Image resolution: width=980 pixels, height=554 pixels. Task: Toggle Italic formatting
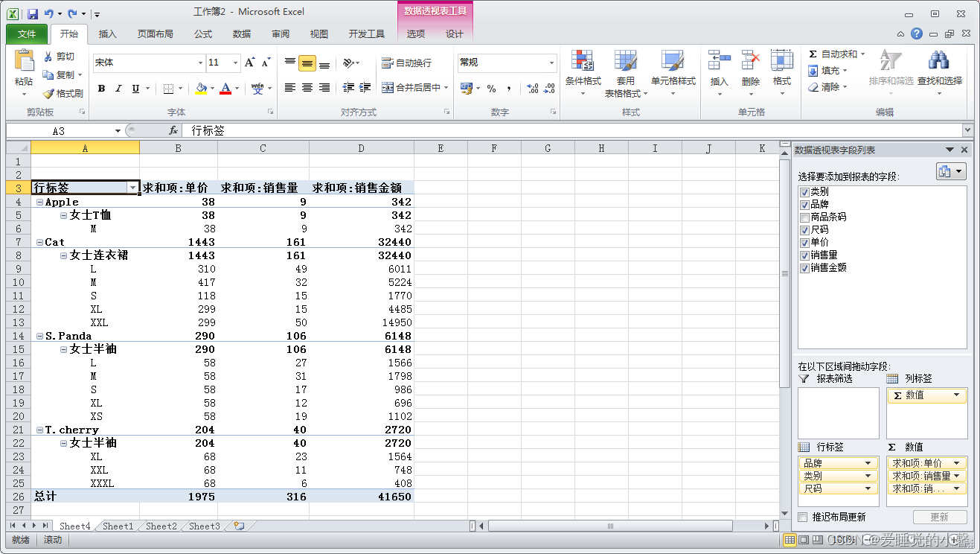click(x=118, y=89)
